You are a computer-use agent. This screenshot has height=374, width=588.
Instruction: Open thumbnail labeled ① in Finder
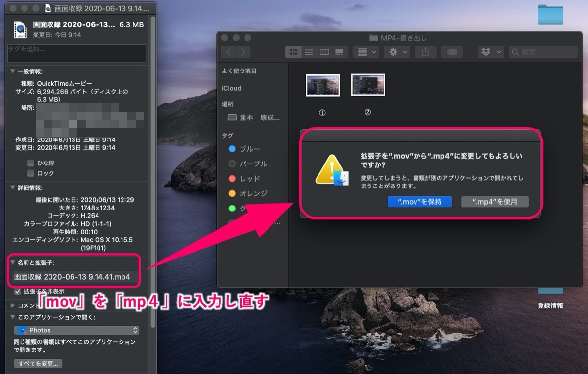(x=322, y=85)
